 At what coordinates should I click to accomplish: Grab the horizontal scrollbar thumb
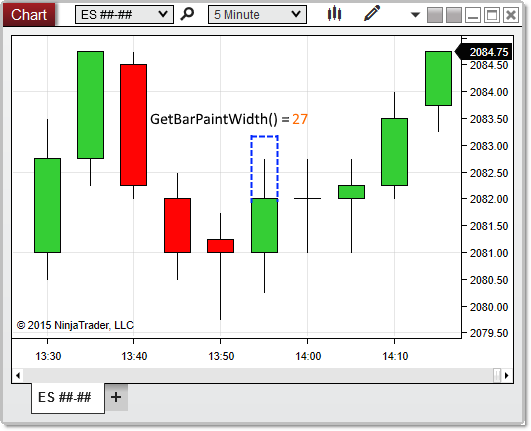[x=497, y=375]
